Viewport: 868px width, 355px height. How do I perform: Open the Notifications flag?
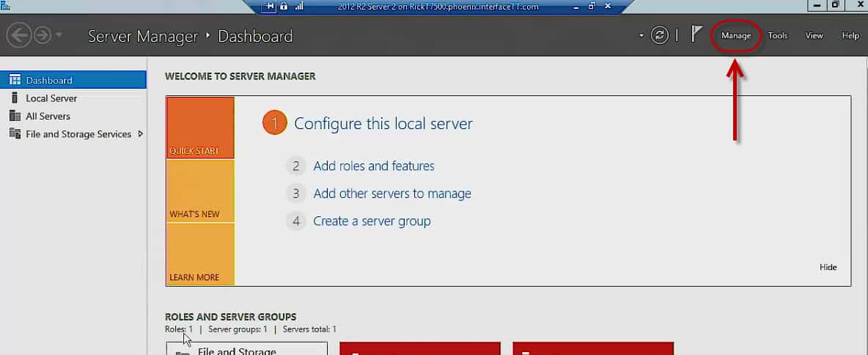tap(696, 34)
